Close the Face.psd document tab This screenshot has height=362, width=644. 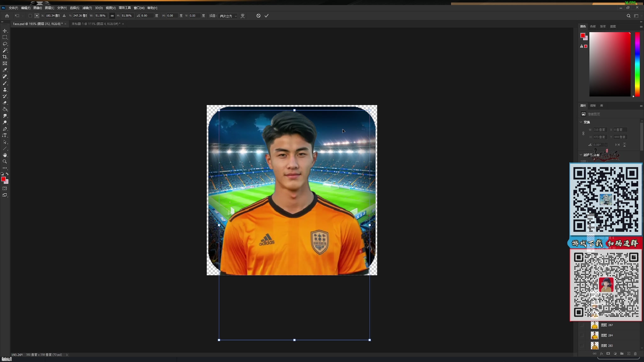click(65, 24)
